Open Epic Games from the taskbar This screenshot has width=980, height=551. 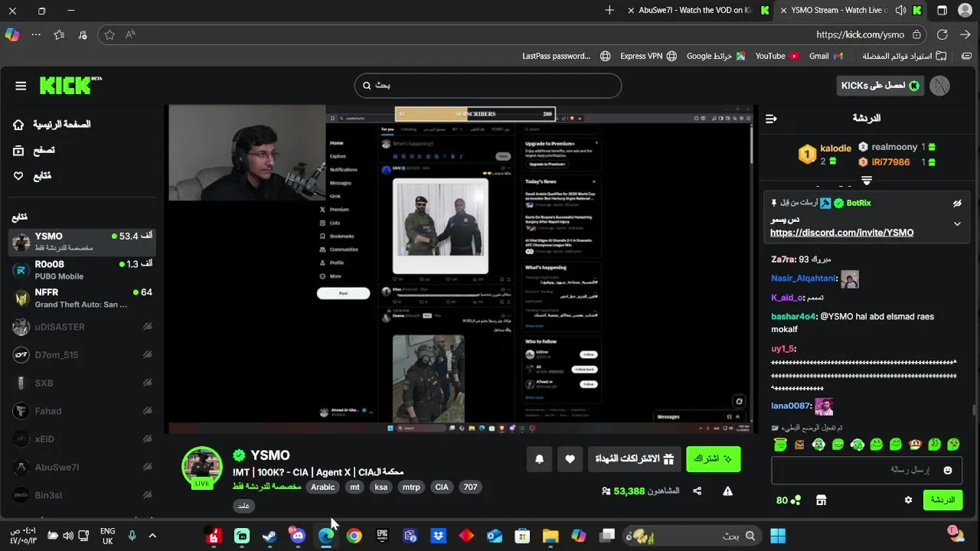[382, 536]
